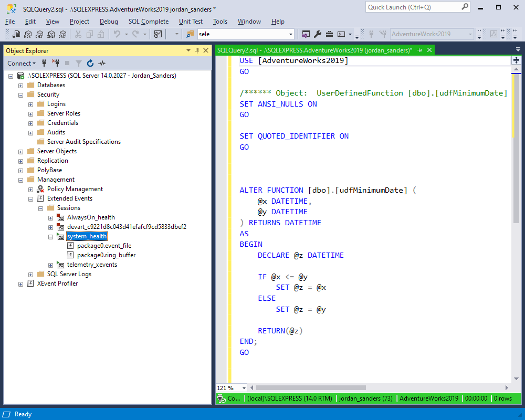Click the Copy toolbar icon

pos(89,34)
